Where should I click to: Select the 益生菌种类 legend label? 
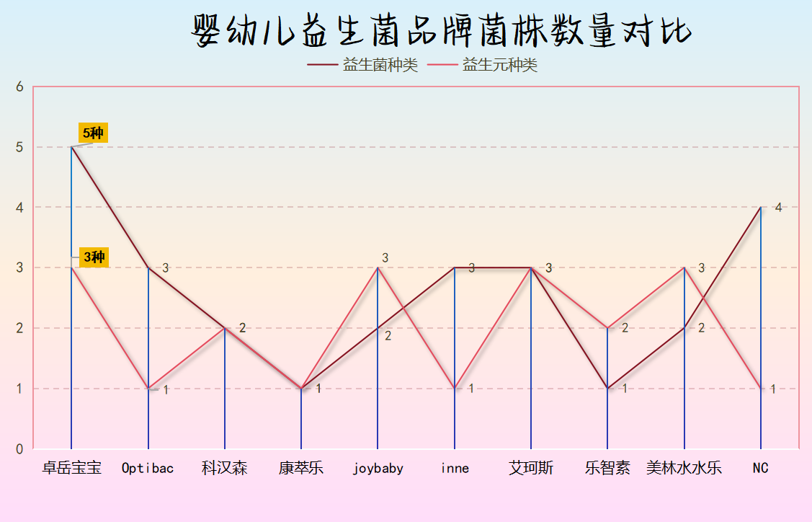pos(380,65)
